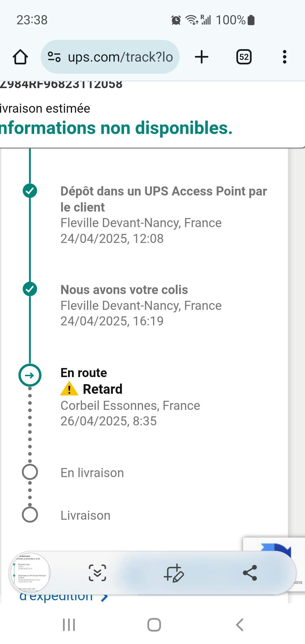Open a new tab with plus icon
The width and height of the screenshot is (305, 644).
click(x=202, y=57)
